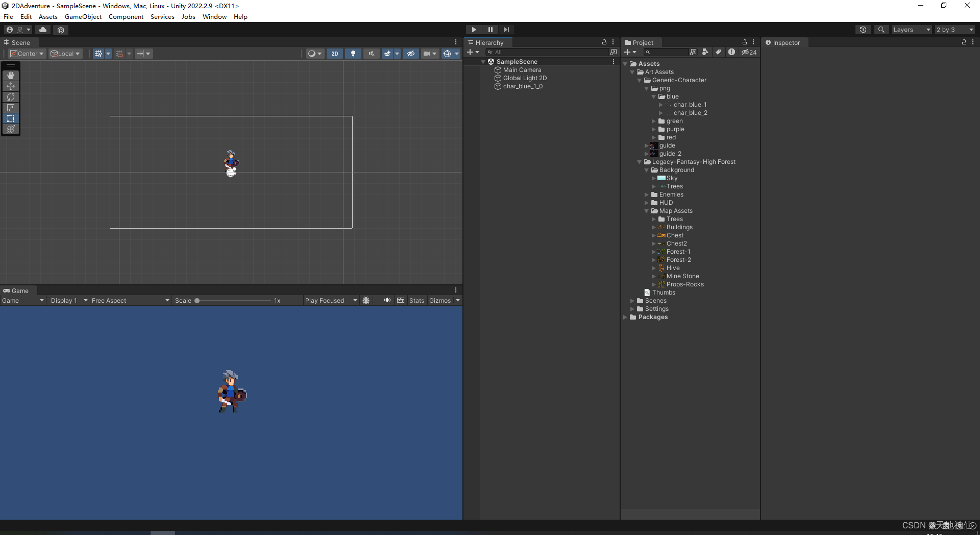Toggle Hierarchy panel lock icon
Viewport: 980px width, 535px height.
click(x=604, y=42)
